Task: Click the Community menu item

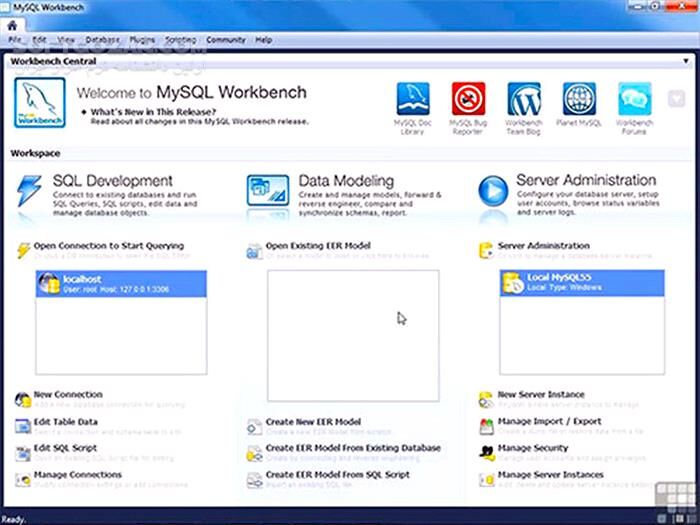Action: click(225, 40)
